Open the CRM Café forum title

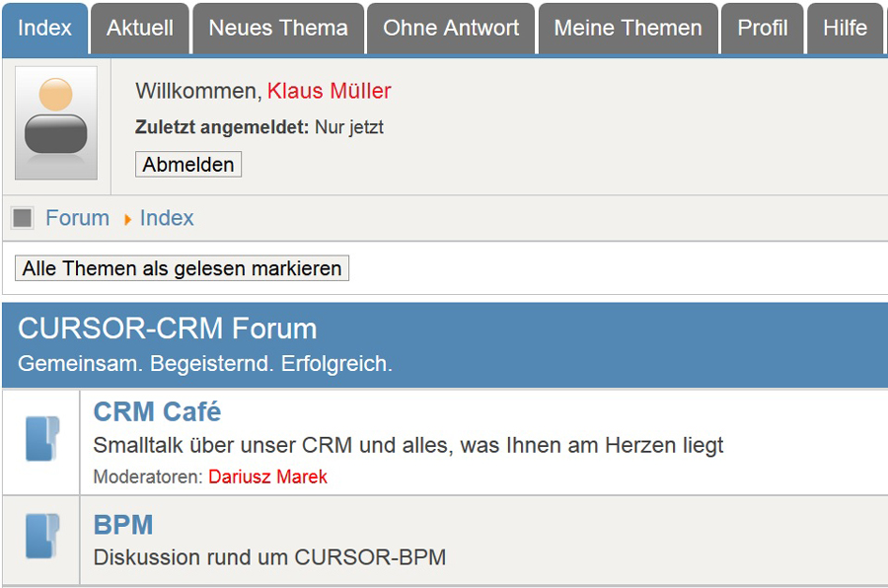point(157,411)
